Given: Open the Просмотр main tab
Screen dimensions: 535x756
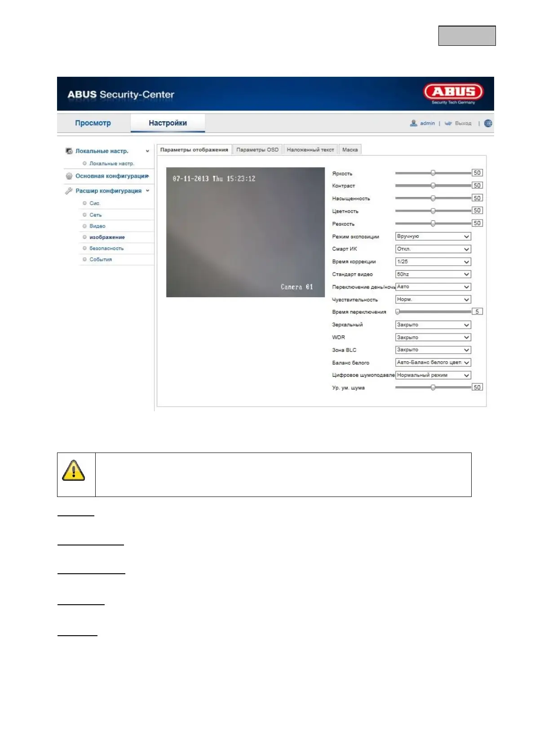Looking at the screenshot, I should pos(93,123).
